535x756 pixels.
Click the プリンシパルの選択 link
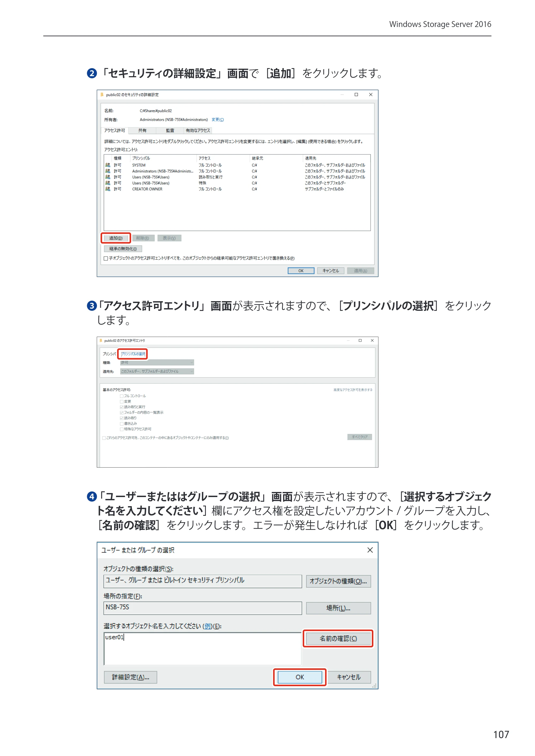(x=133, y=354)
